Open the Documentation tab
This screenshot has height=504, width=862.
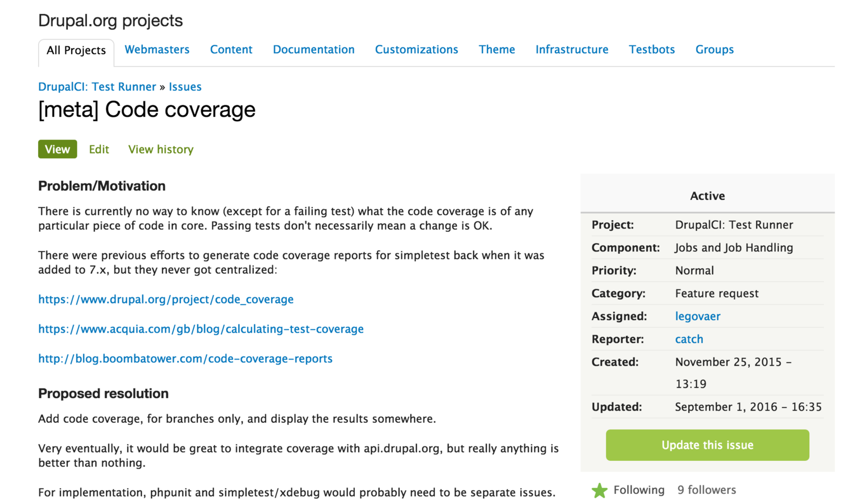pyautogui.click(x=313, y=49)
